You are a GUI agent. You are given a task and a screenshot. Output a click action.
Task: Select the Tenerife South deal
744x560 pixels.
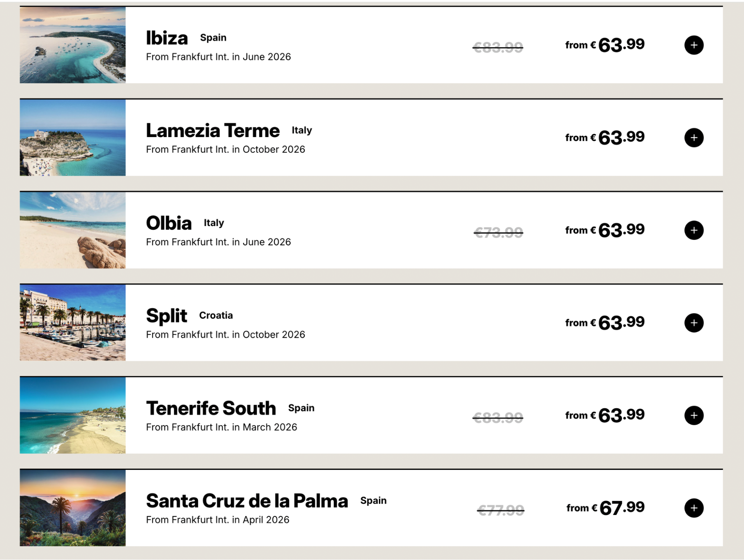coord(211,408)
